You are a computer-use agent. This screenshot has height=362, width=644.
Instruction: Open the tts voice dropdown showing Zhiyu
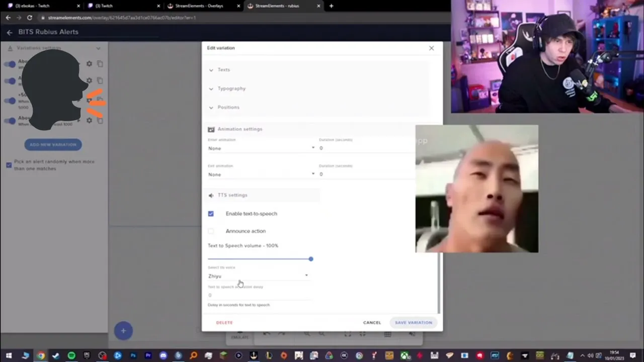click(259, 276)
